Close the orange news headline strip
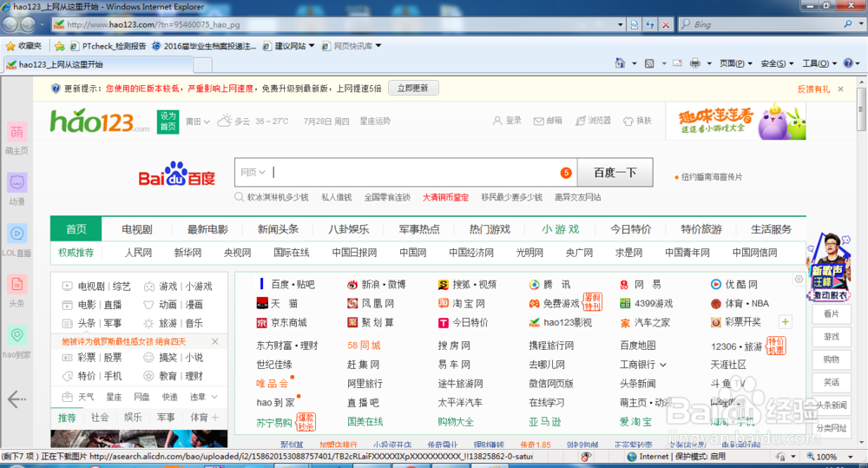 (x=215, y=341)
